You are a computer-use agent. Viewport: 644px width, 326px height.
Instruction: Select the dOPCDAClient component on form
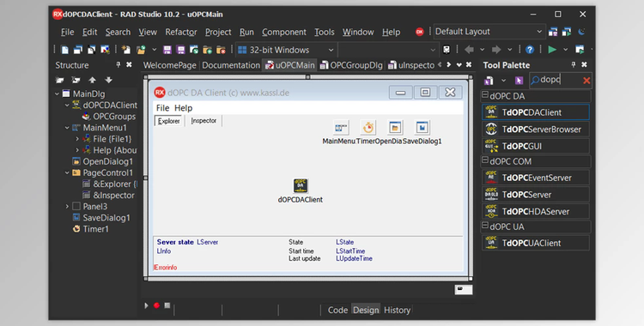(x=301, y=185)
